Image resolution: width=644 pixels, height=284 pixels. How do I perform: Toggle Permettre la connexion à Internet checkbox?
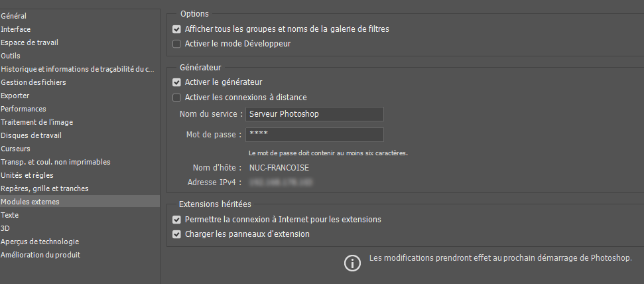[x=176, y=220]
